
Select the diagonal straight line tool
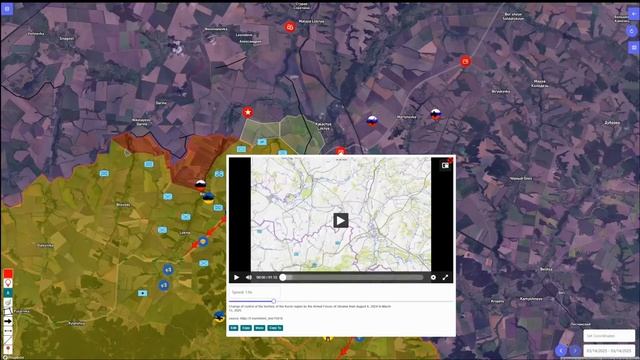click(8, 340)
